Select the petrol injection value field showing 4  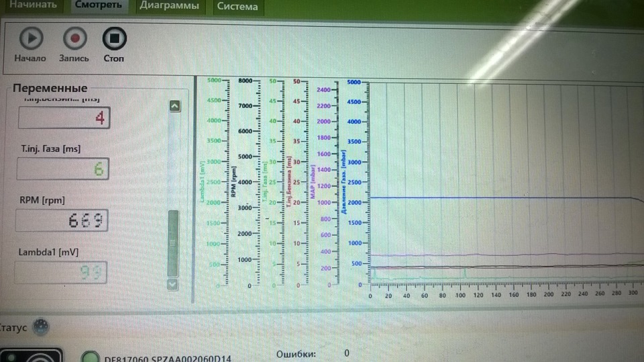coord(64,118)
